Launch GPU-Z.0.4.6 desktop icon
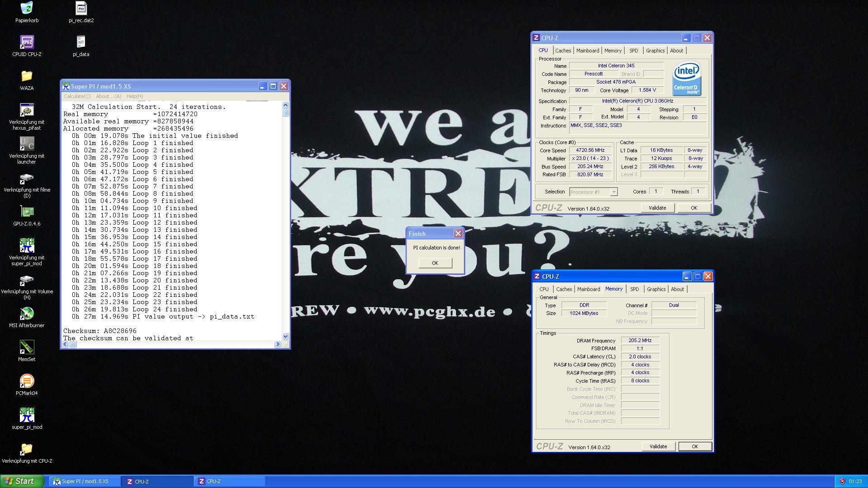The image size is (868, 488). click(x=27, y=211)
